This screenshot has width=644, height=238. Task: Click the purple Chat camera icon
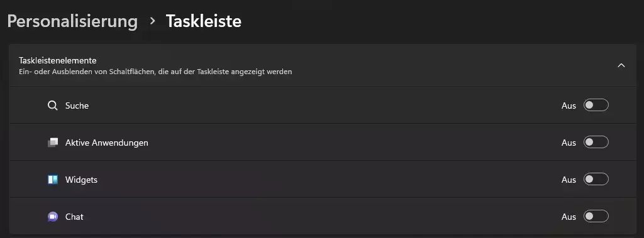coord(53,217)
